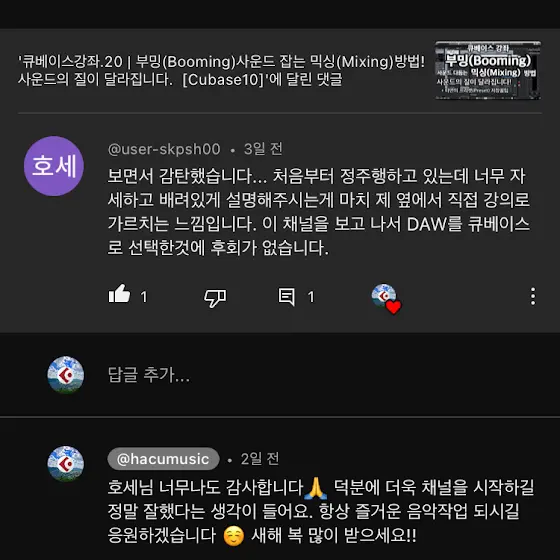Open the 큐베이스강좌.20 video title link
The height and width of the screenshot is (560, 560).
(221, 70)
